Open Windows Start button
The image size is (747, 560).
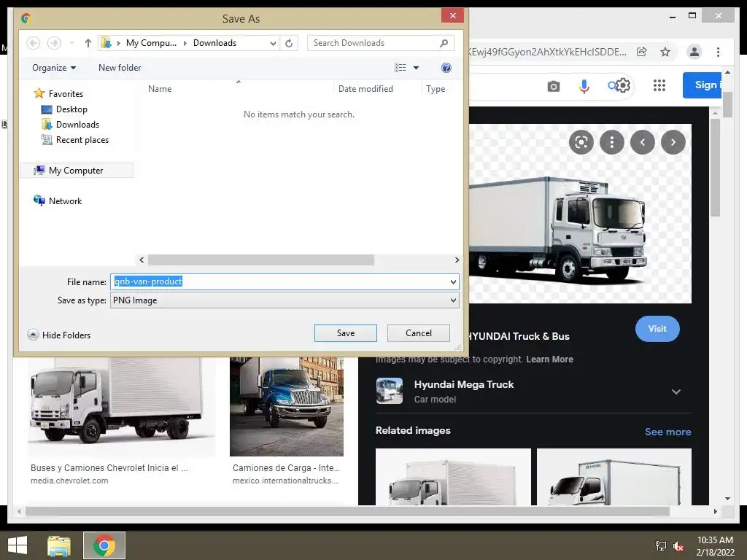(x=18, y=545)
